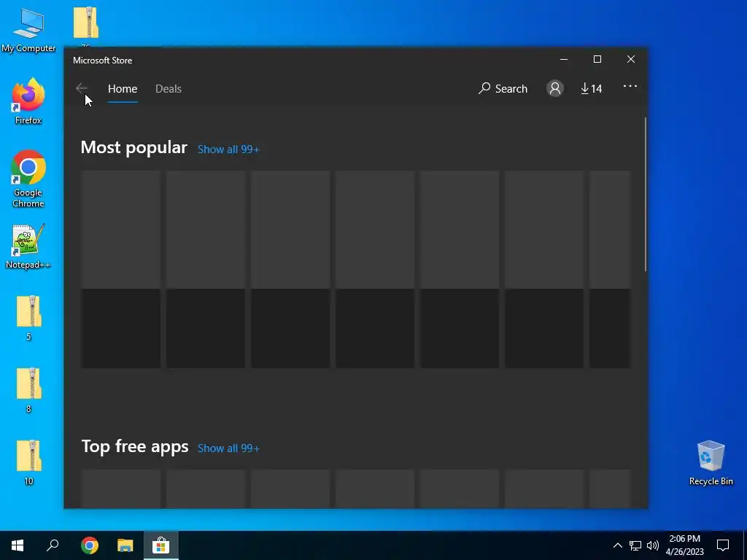This screenshot has height=560, width=747.
Task: Switch to the Deals tab
Action: [x=169, y=88]
